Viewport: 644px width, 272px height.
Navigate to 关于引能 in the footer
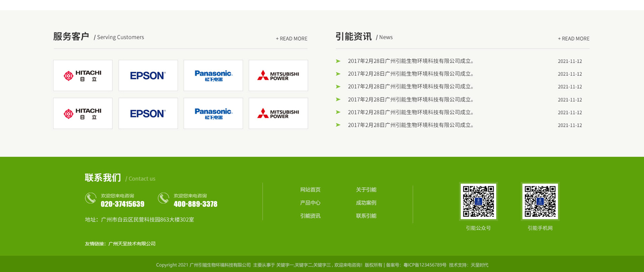point(366,190)
